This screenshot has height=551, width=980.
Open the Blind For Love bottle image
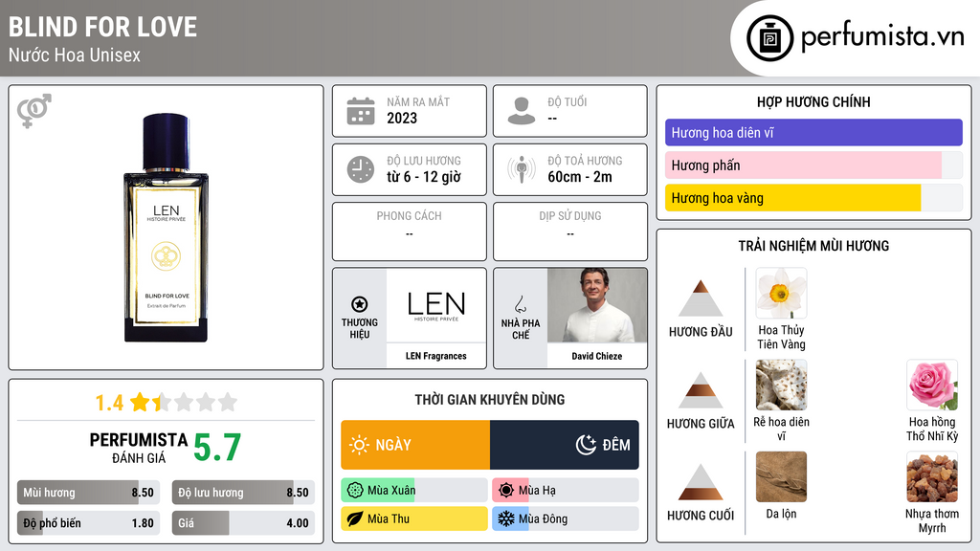point(166,228)
